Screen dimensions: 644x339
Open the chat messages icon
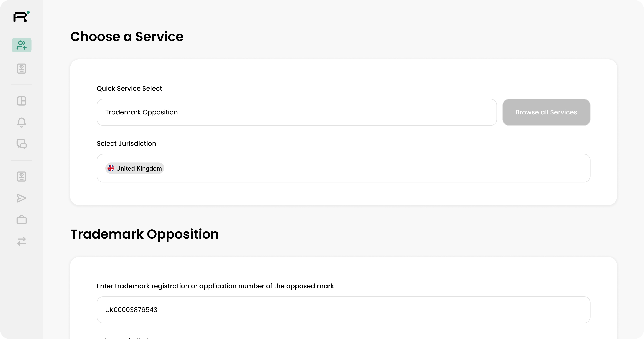[x=21, y=144]
